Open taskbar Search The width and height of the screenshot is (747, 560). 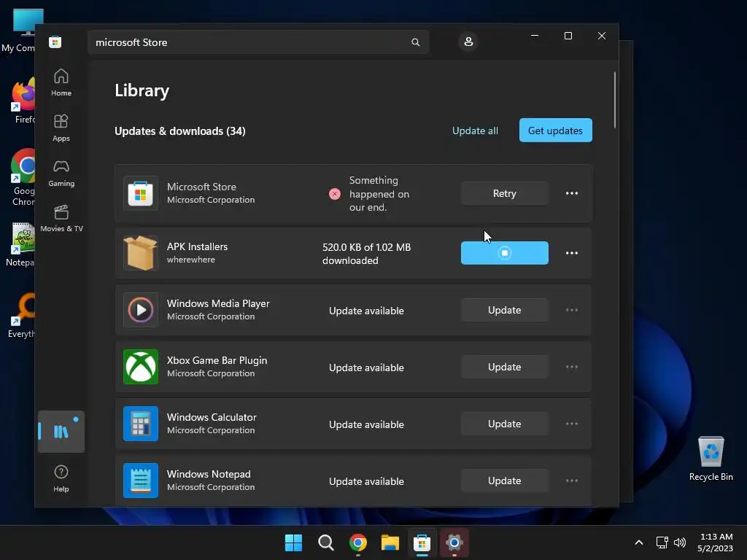coord(326,542)
